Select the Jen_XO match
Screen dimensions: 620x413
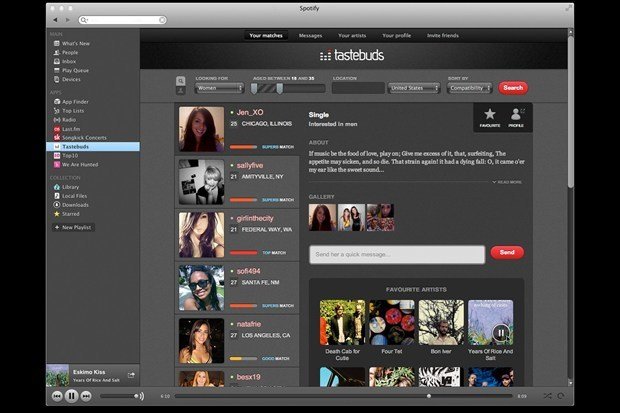[x=237, y=129]
